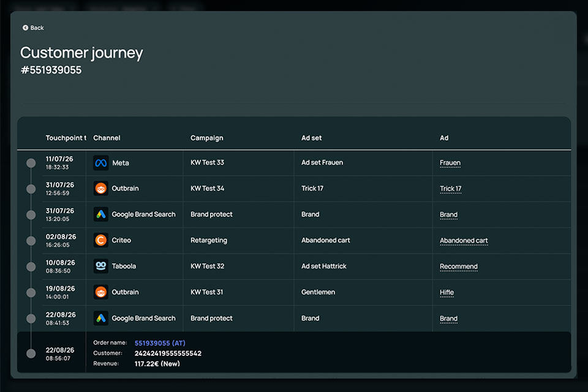Screen dimensions: 588x392
Task: Click the Channel column header
Action: pyautogui.click(x=107, y=138)
